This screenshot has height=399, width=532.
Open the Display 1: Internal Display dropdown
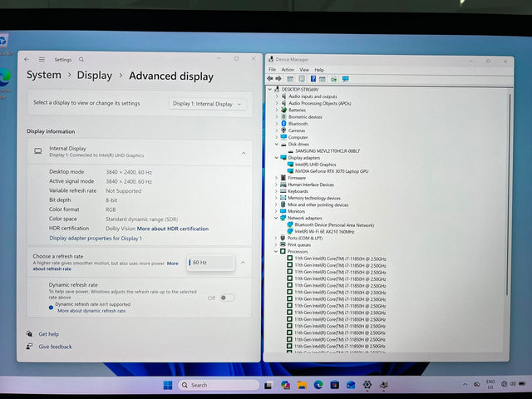coord(207,104)
